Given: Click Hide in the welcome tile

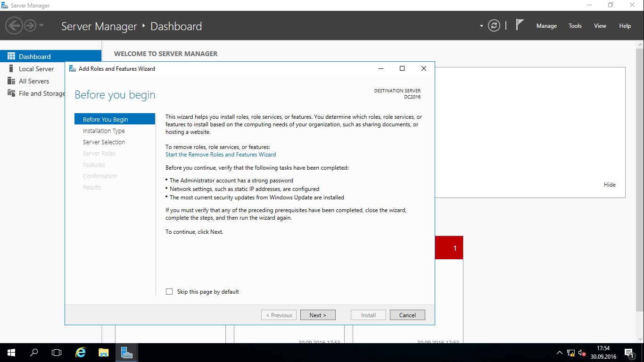Looking at the screenshot, I should click(x=610, y=185).
